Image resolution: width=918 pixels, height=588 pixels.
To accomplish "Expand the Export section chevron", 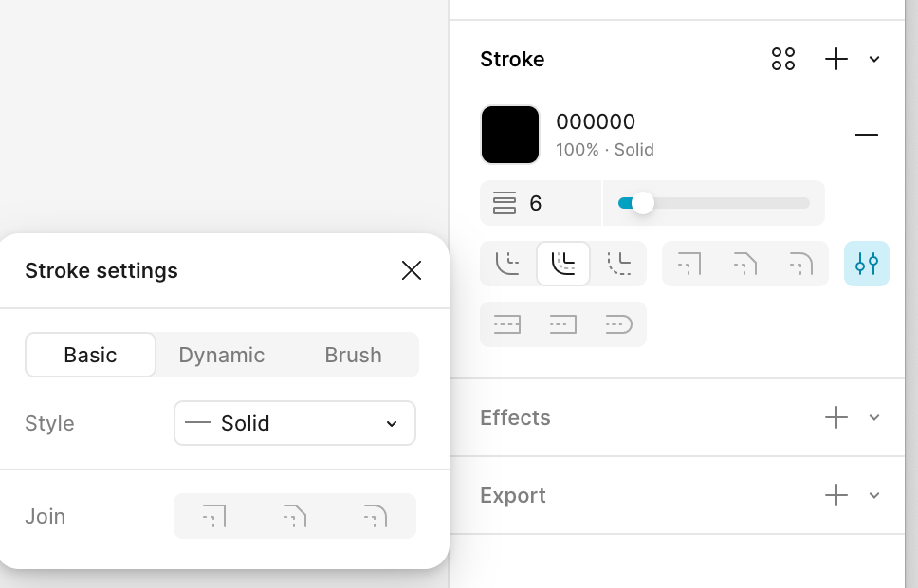I will [x=874, y=495].
